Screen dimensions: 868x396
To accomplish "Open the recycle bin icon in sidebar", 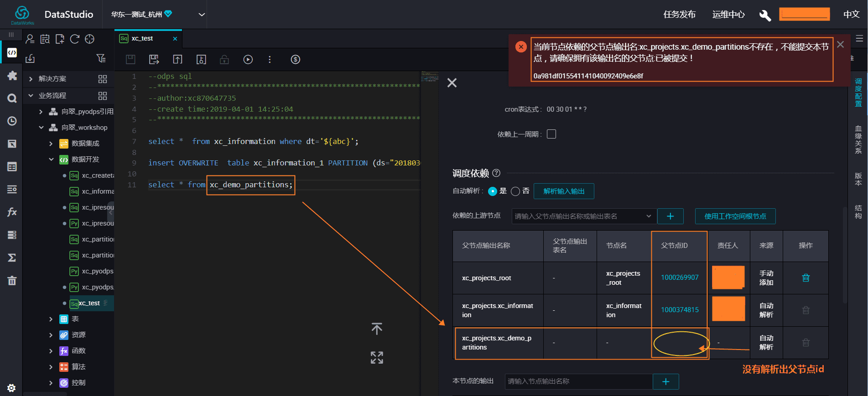I will coord(12,280).
